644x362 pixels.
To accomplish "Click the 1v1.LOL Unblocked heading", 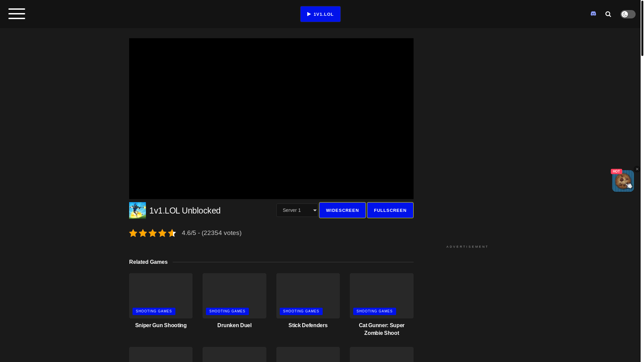I will 185,210.
